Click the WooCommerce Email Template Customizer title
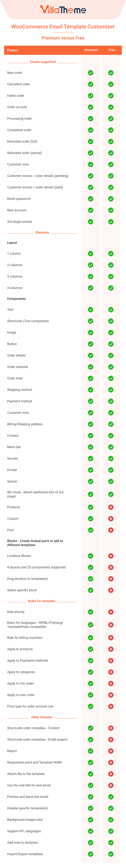The height and width of the screenshot is (868, 126). (x=63, y=27)
